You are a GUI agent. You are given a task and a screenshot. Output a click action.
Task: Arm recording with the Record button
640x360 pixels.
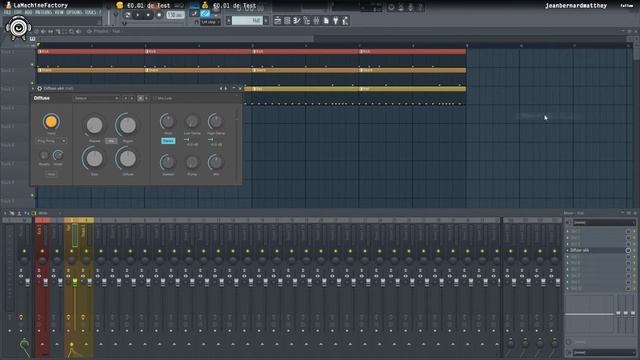(159, 15)
